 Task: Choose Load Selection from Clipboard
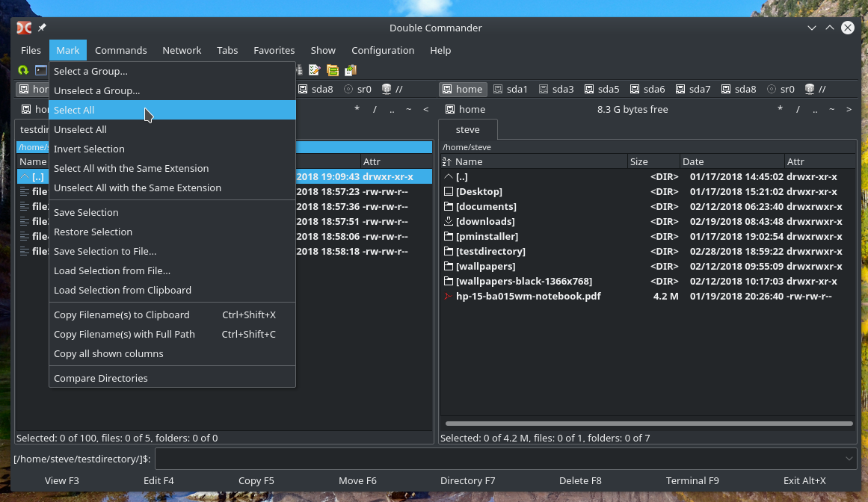[x=172, y=290]
